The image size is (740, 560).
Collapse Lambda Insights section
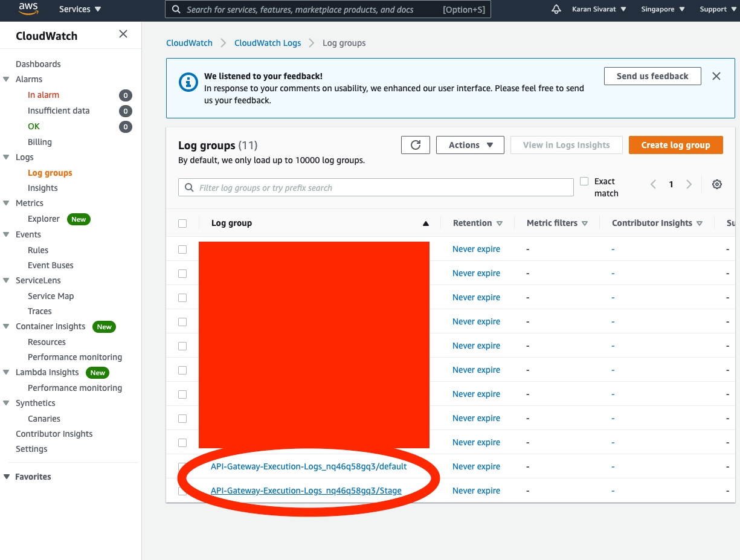(x=6, y=372)
